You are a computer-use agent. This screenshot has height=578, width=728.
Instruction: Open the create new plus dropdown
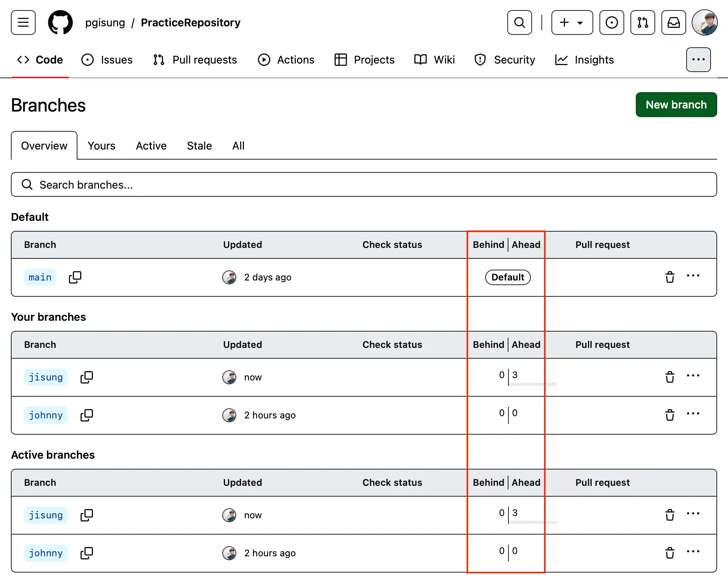click(x=572, y=22)
